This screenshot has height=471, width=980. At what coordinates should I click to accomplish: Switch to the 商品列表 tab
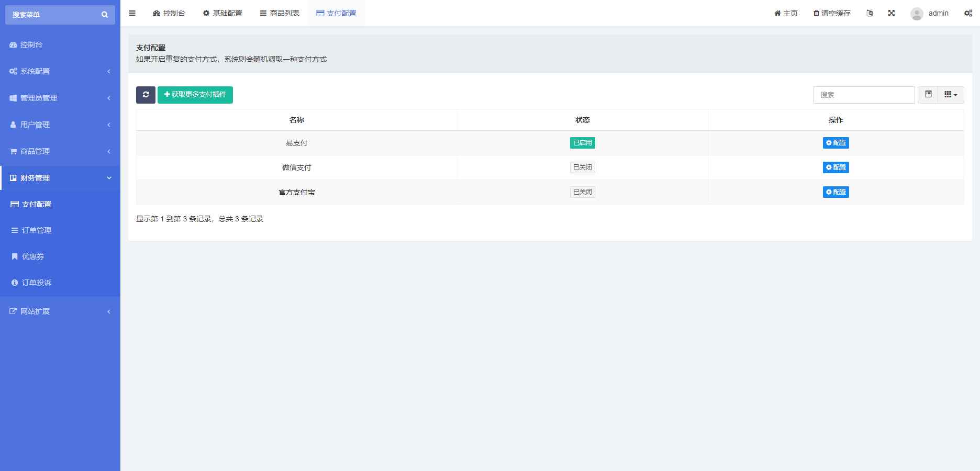[x=280, y=13]
